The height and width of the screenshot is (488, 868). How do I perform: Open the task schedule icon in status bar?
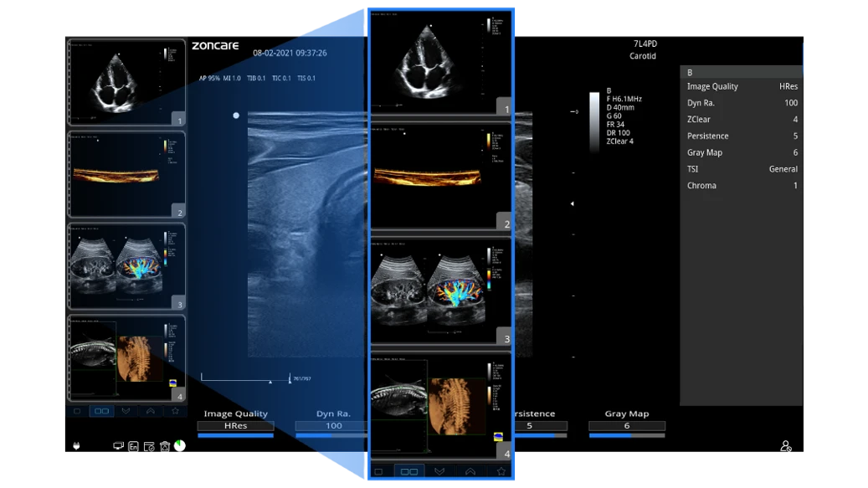149,446
